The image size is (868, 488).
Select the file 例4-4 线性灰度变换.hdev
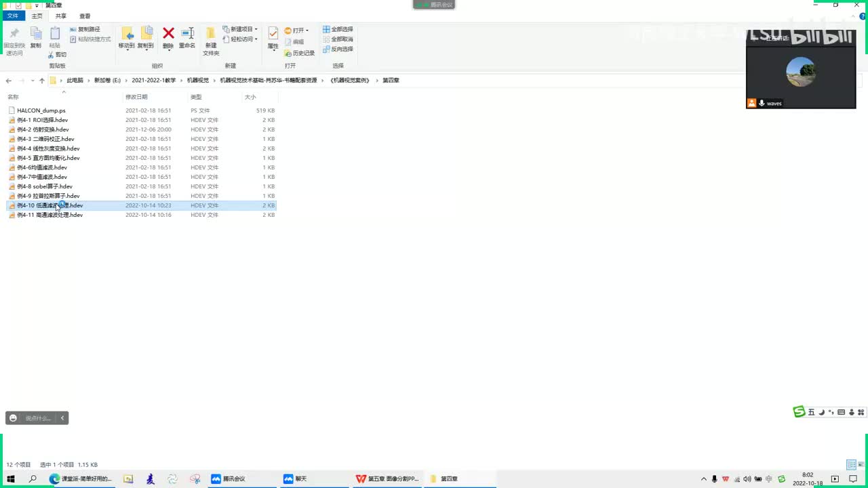48,148
